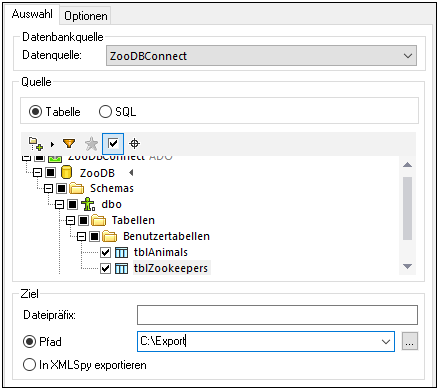Toggle the ZooDB checkbox

click(x=51, y=172)
